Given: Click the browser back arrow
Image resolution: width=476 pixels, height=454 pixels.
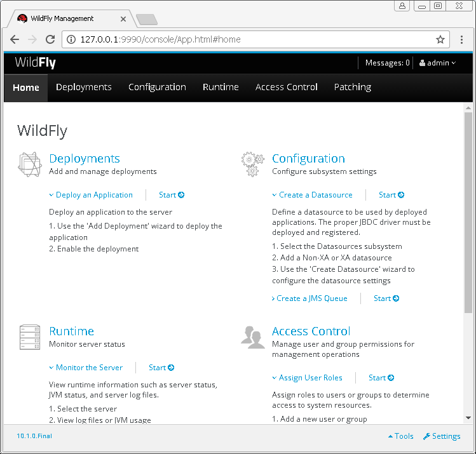Looking at the screenshot, I should [x=15, y=39].
